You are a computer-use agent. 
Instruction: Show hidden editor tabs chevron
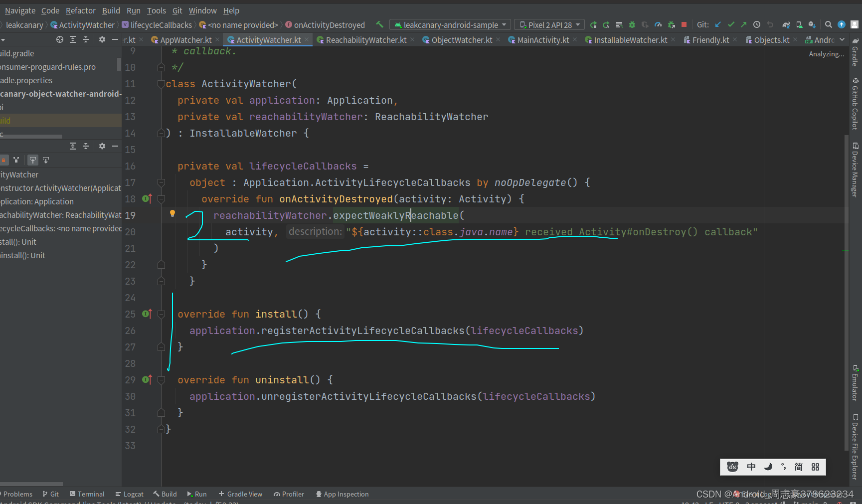[842, 39]
